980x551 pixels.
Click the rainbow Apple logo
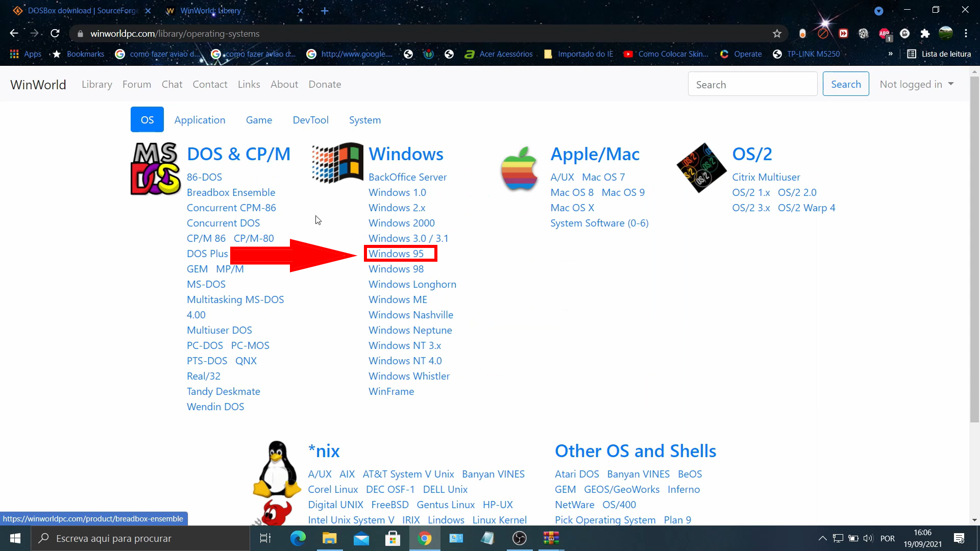(520, 168)
